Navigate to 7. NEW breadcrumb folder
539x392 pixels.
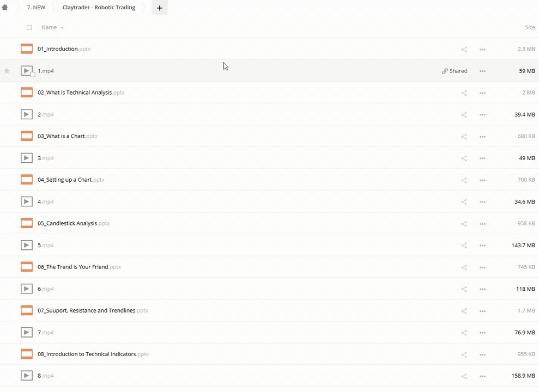pos(37,8)
